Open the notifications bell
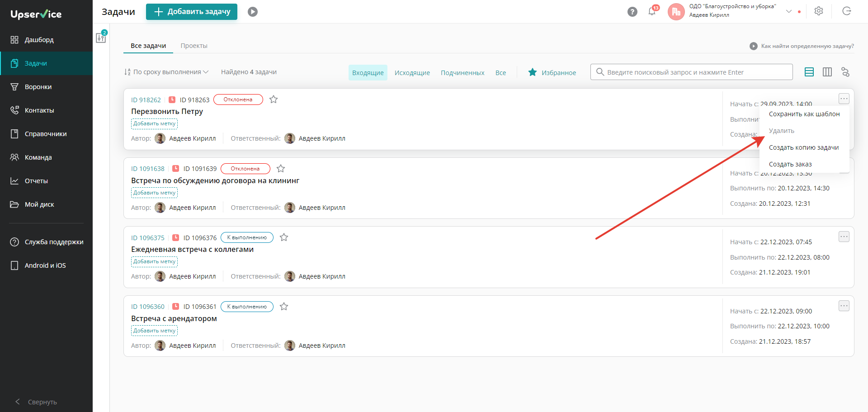The image size is (868, 412). (652, 11)
